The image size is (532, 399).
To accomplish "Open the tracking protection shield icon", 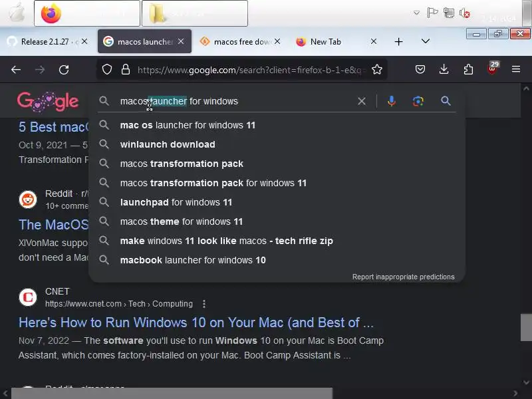I will pos(107,70).
